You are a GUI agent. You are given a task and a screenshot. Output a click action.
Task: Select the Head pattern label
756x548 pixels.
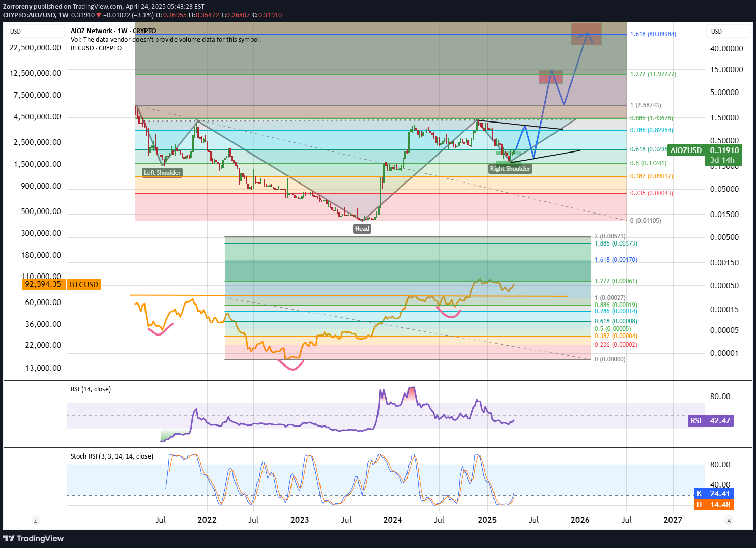click(362, 229)
